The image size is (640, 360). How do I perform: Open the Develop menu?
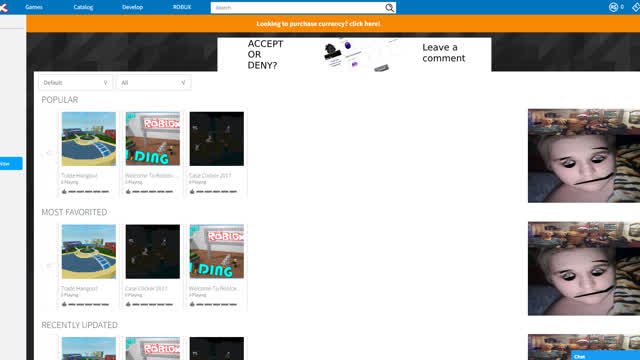[132, 7]
